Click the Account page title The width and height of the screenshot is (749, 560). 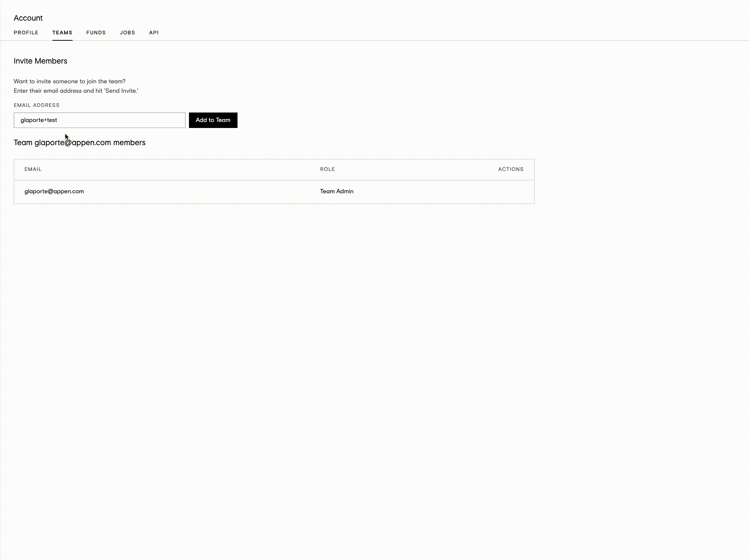coord(28,18)
